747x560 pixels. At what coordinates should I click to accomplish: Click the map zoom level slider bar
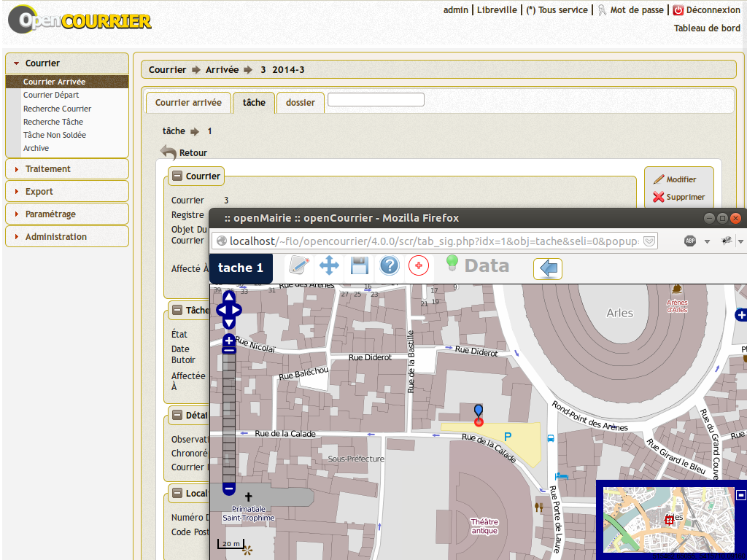[x=229, y=418]
